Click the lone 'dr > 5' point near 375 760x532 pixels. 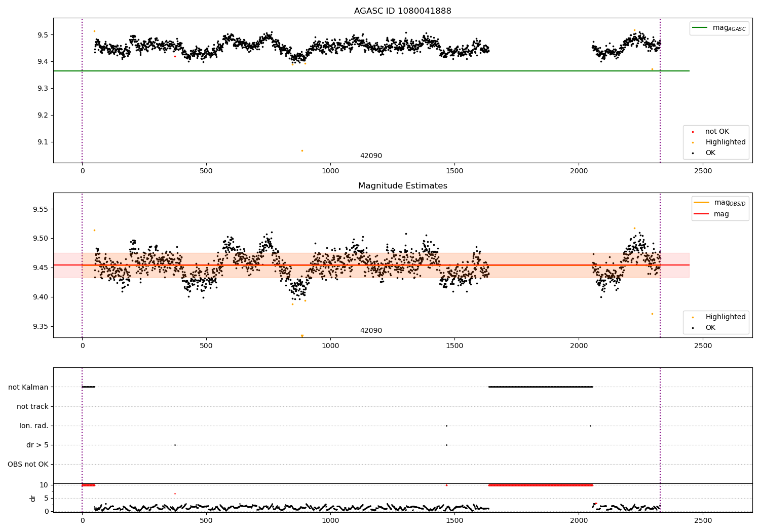(x=175, y=445)
